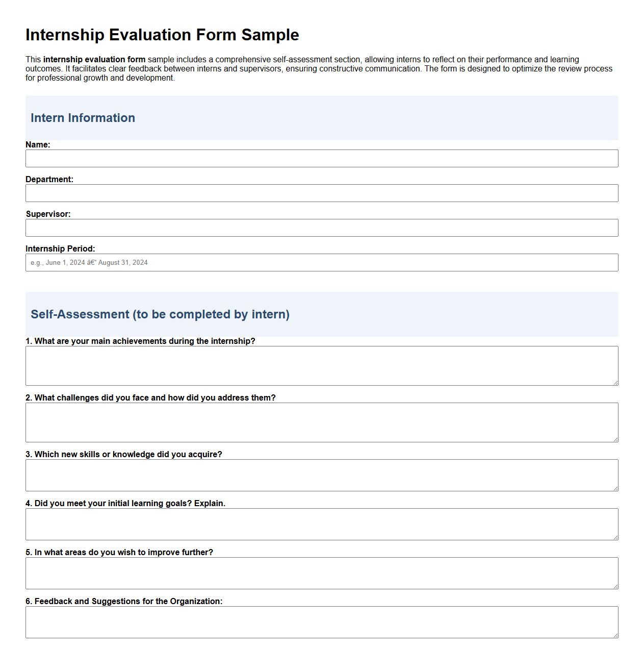Click the Intern Information section header
Image resolution: width=644 pixels, height=648 pixels.
[83, 118]
